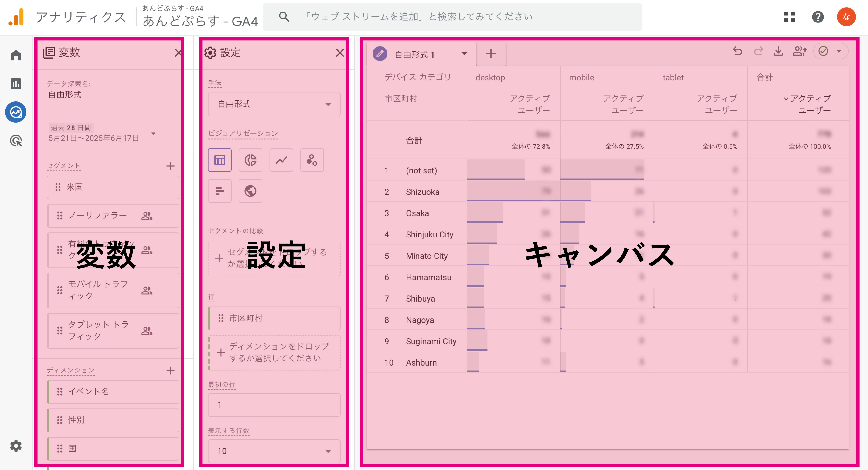Click the share exploration person-plus icon
This screenshot has height=470, width=868.
click(x=799, y=51)
